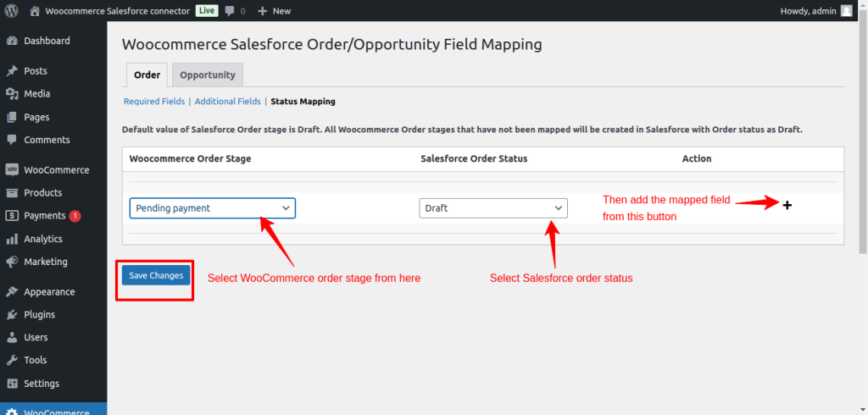The width and height of the screenshot is (868, 415).
Task: Click the Marketing megaphone icon
Action: 12,262
